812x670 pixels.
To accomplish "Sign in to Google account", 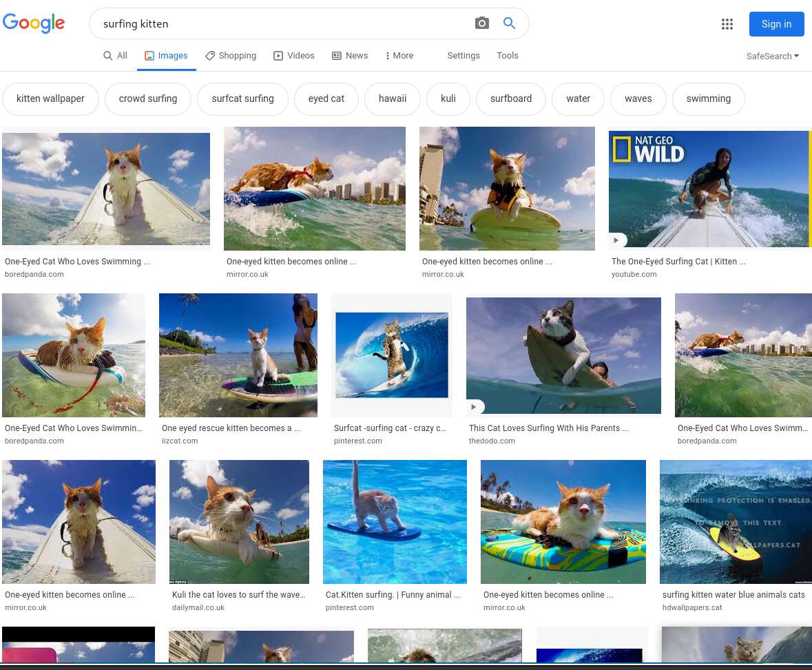I will [x=776, y=24].
